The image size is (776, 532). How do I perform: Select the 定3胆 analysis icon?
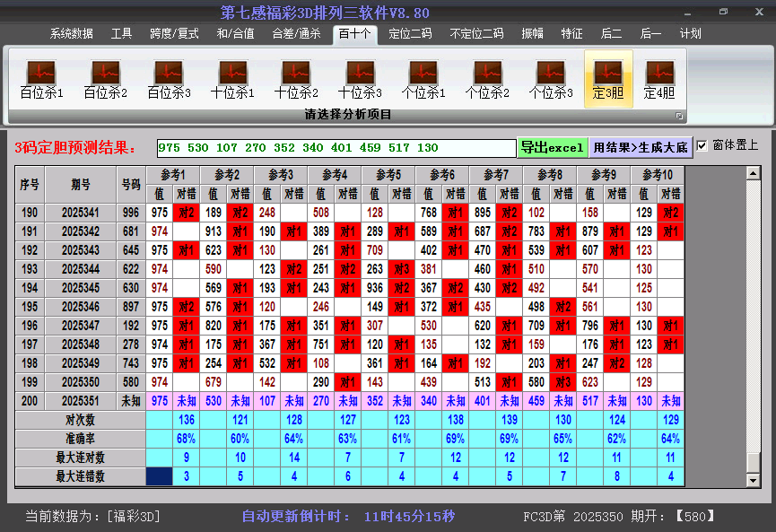point(608,79)
